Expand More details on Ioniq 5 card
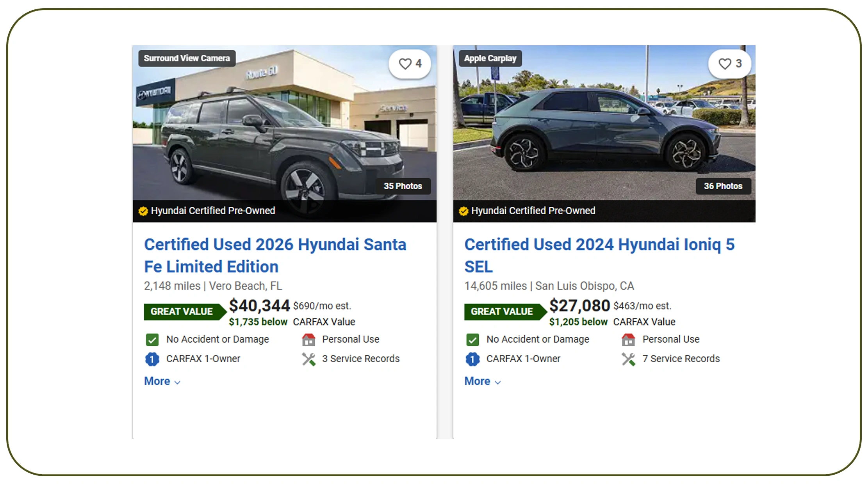 (x=482, y=381)
